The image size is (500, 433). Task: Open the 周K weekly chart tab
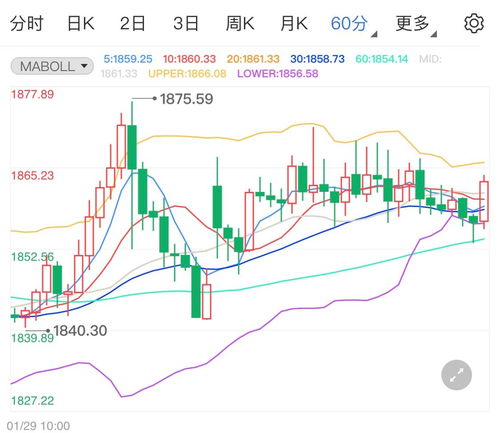[x=240, y=24]
